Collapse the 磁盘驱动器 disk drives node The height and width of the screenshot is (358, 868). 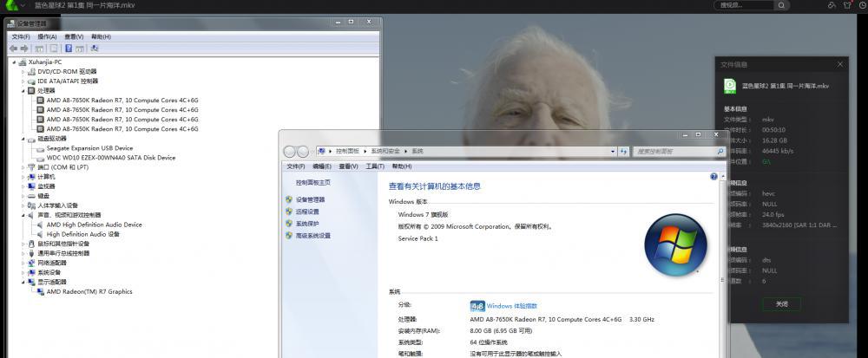point(23,139)
